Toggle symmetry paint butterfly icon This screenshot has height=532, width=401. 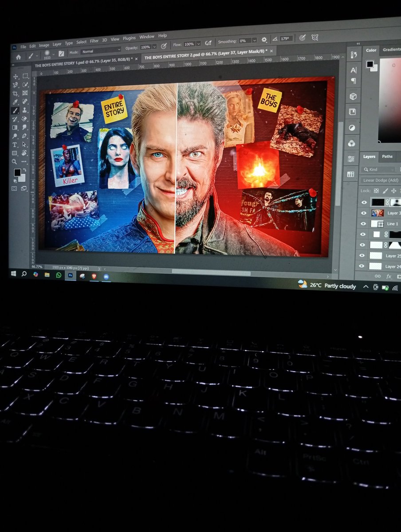point(315,37)
